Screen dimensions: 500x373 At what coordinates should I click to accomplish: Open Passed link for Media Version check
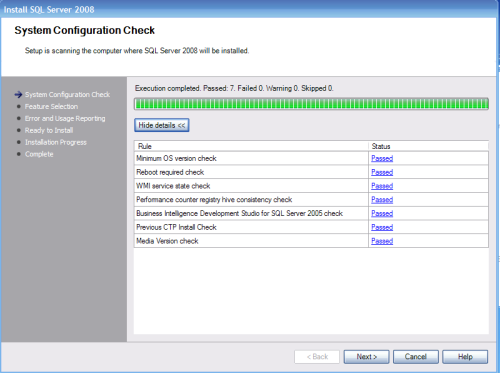pos(382,241)
